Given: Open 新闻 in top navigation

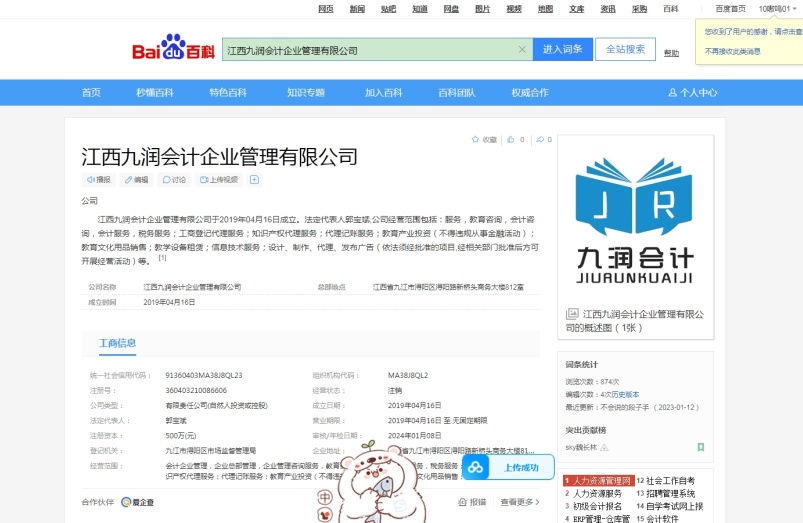Looking at the screenshot, I should pos(357,9).
